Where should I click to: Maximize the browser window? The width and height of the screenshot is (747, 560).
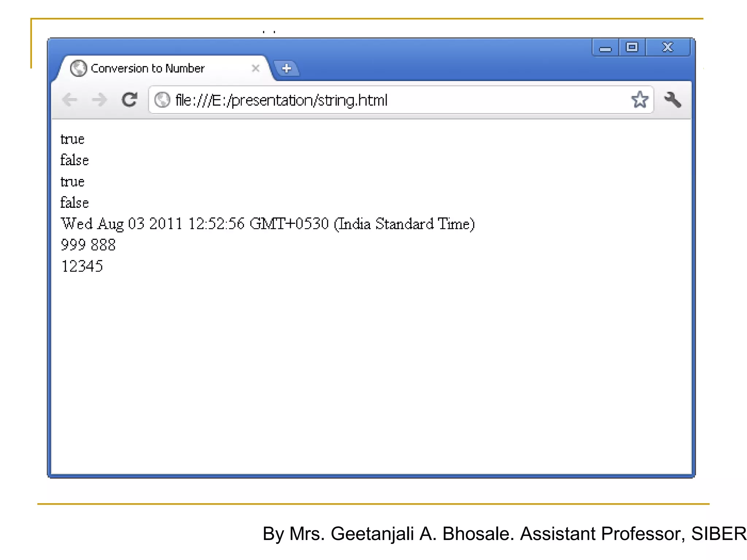[x=632, y=48]
